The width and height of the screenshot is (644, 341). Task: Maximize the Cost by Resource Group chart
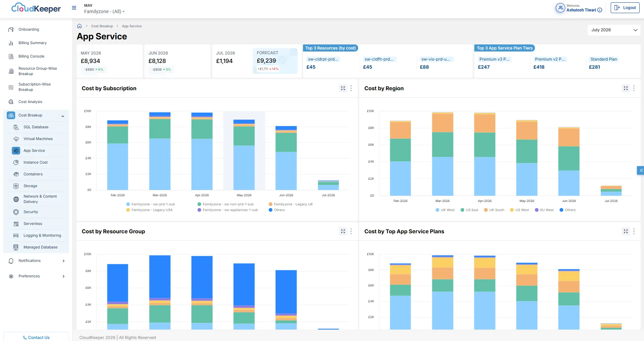pyautogui.click(x=343, y=231)
